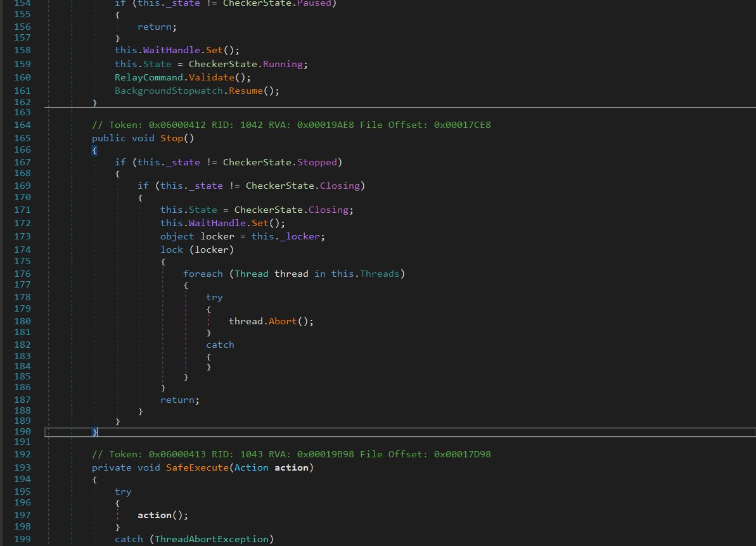Click RelayCommand on line 160

click(x=149, y=77)
